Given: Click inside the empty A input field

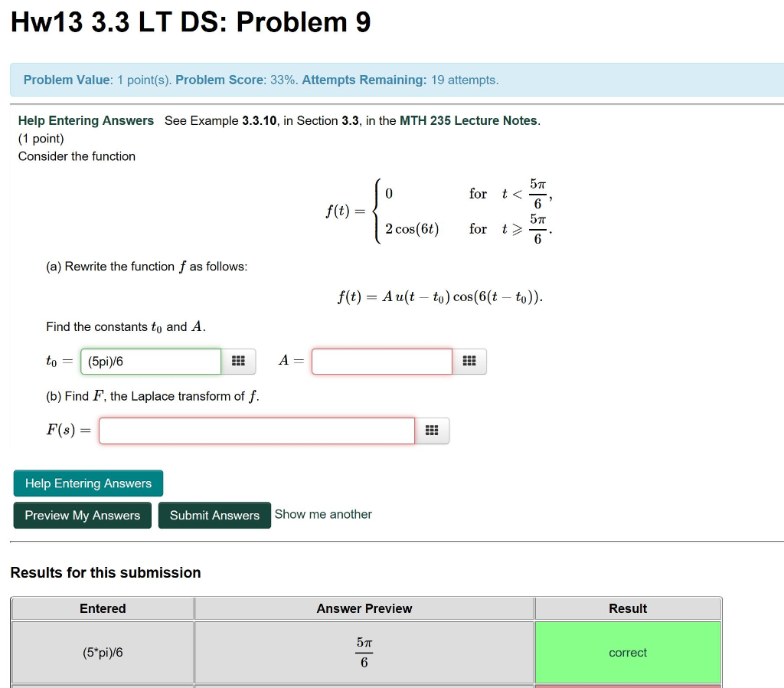Looking at the screenshot, I should 381,361.
